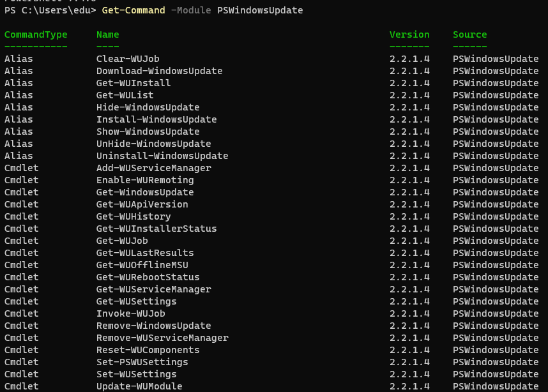The width and height of the screenshot is (548, 392).
Task: Click the Source column header
Action: (469, 34)
